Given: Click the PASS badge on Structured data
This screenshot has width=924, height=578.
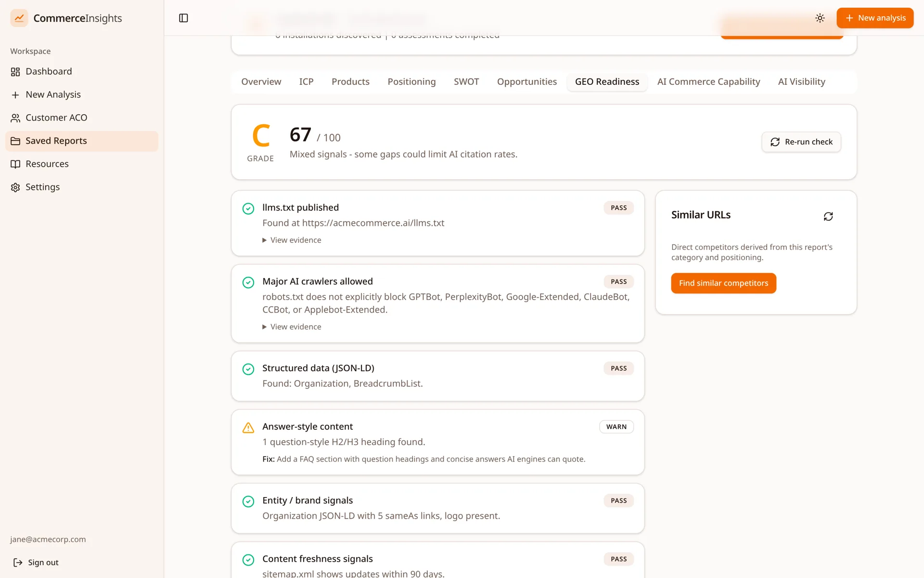Looking at the screenshot, I should pos(619,368).
